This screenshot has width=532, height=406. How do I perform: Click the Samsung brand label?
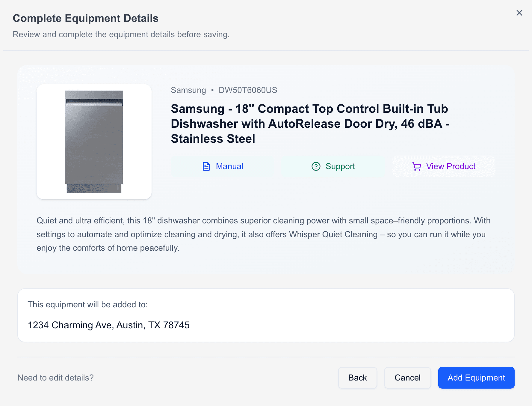coord(188,90)
